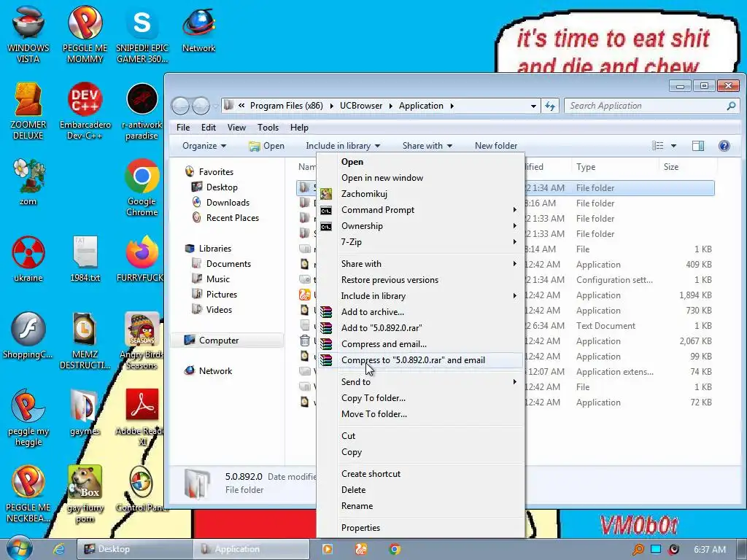Open Chrome from the taskbar
This screenshot has height=560, width=747.
click(395, 549)
